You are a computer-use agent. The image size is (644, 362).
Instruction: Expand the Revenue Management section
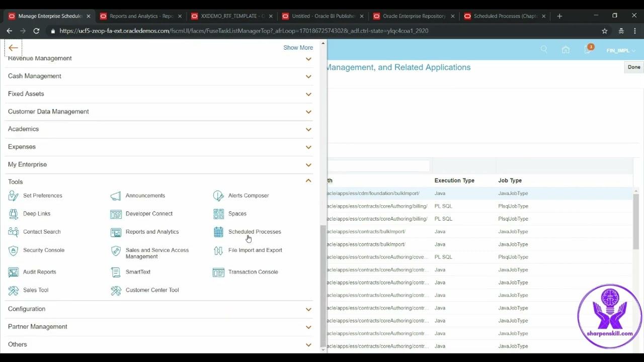pos(308,59)
